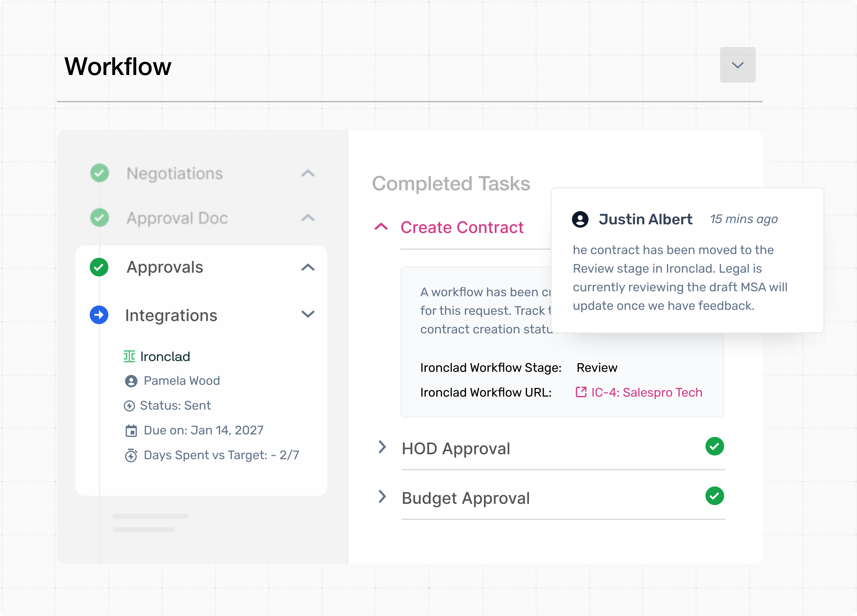857x616 pixels.
Task: Click the green check beside Approvals
Action: tap(99, 267)
